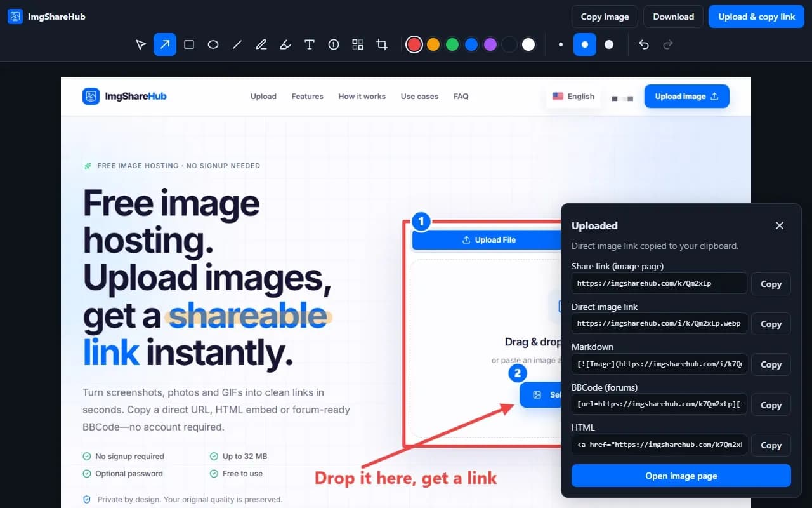
Task: Copy the Markdown embed code
Action: pos(771,364)
